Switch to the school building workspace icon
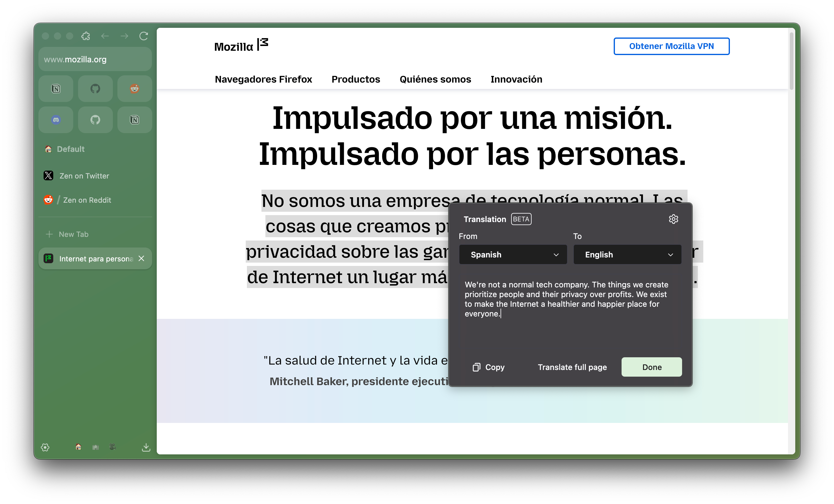Viewport: 834px width, 504px height. (96, 447)
